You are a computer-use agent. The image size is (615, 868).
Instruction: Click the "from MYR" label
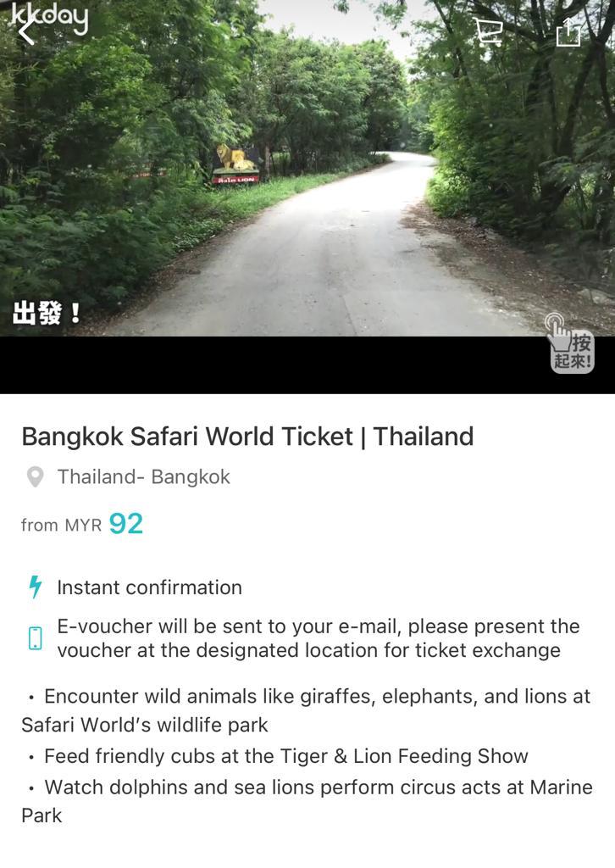coord(61,526)
